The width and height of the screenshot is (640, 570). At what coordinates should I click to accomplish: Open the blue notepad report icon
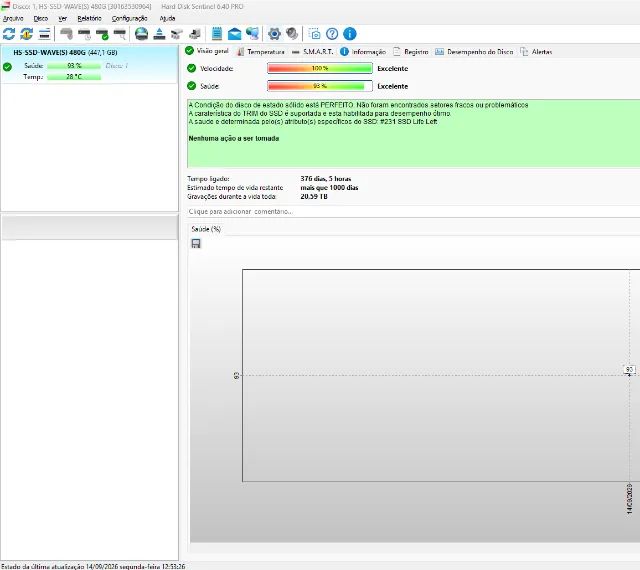click(x=217, y=34)
